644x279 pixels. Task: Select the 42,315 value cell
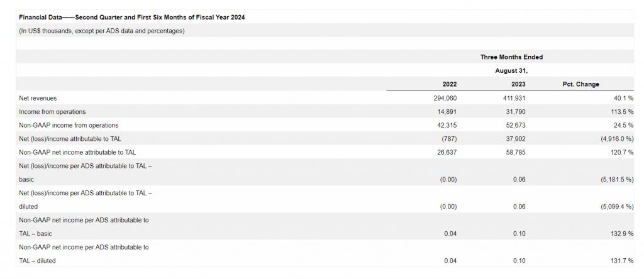(447, 125)
